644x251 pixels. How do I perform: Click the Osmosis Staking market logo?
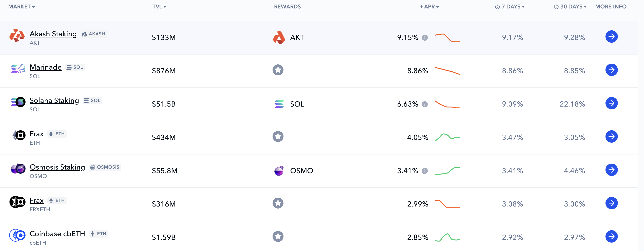pyautogui.click(x=18, y=169)
